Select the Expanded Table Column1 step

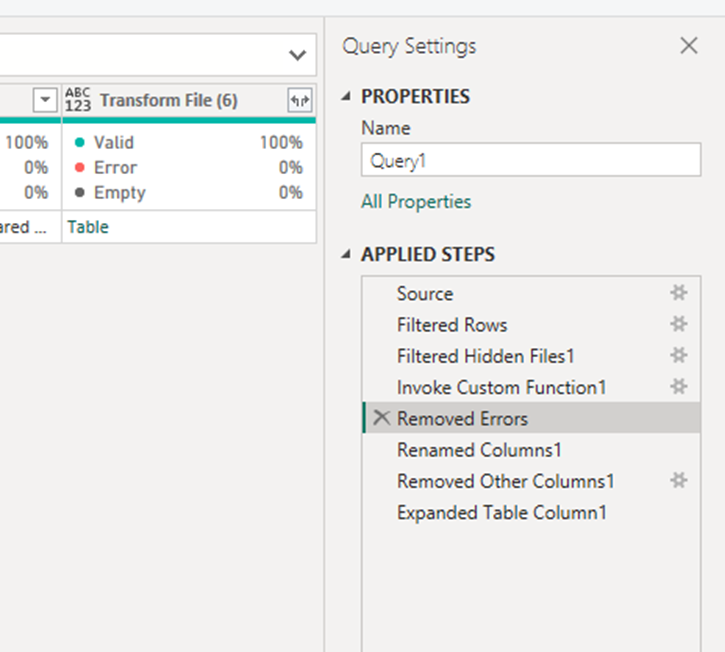[x=531, y=512]
